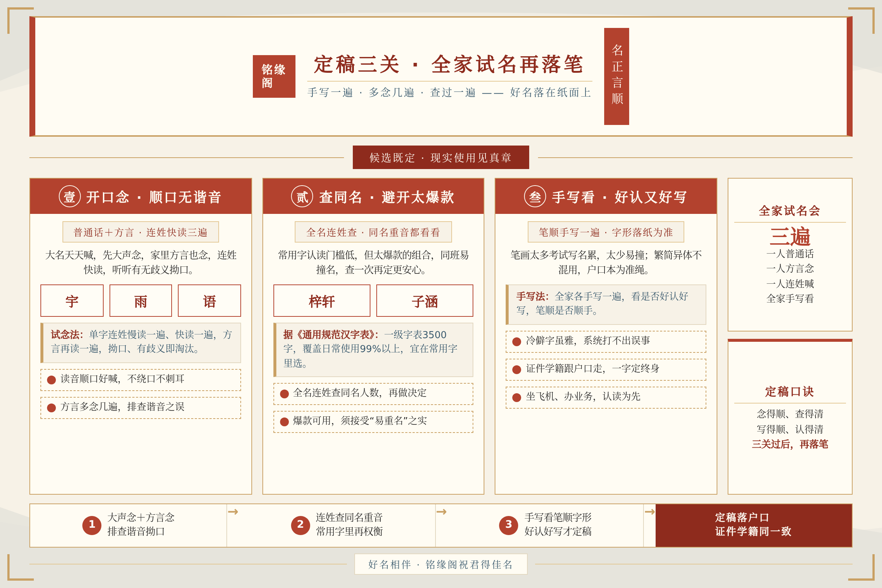Click the line 一人方言念

[x=790, y=269]
